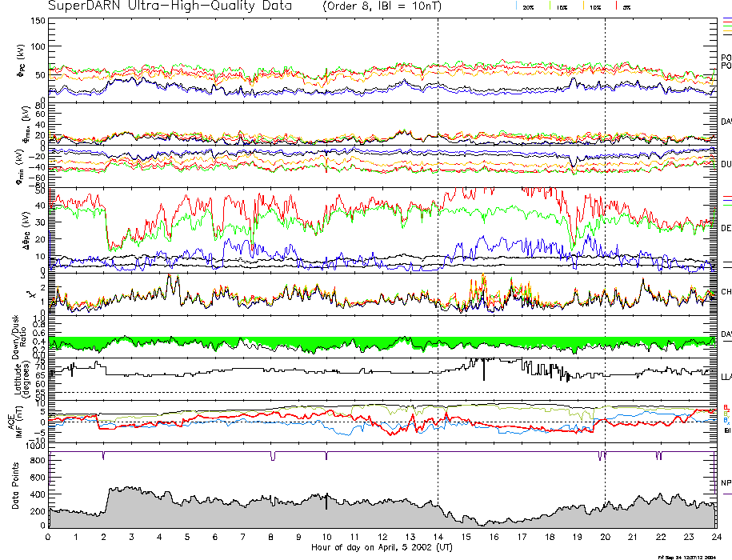Click the |B| legend label at right
Screen dimensions: 732x560
726,430
